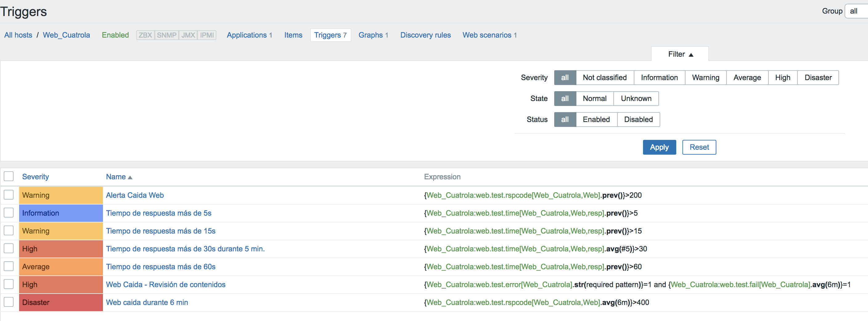Tick the select-all triggers checkbox
868x321 pixels.
click(x=9, y=176)
